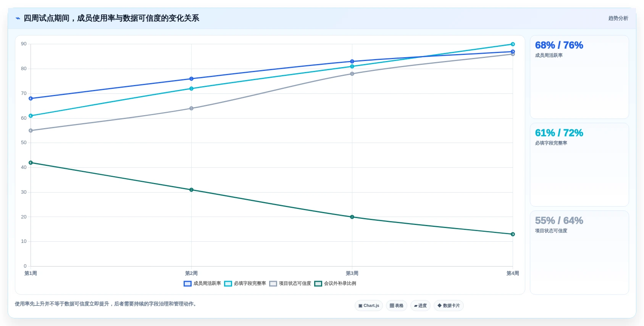The image size is (644, 326).
Task: Click the footnote text about 使用率先上升
Action: (107, 304)
